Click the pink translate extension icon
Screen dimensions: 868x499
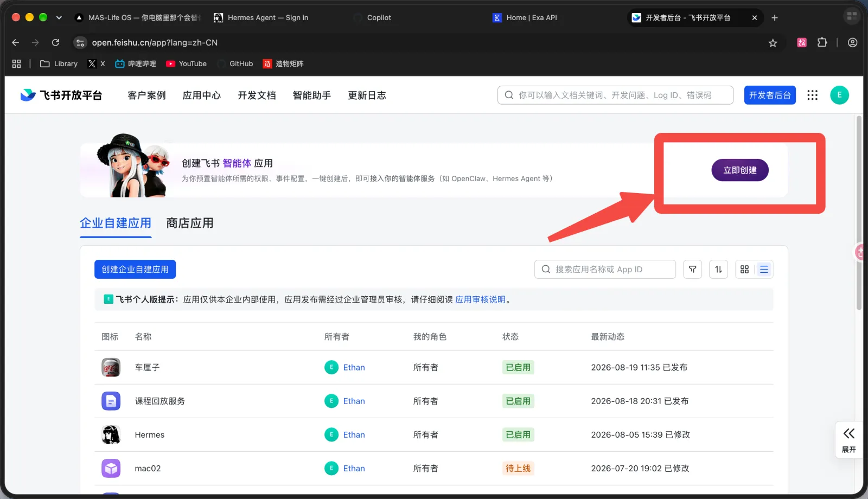[802, 42]
